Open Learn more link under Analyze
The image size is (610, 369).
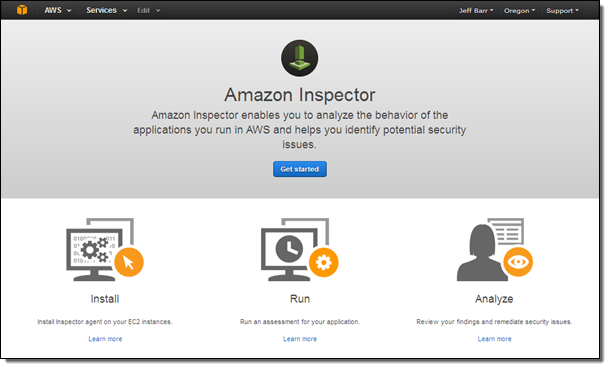(x=494, y=339)
